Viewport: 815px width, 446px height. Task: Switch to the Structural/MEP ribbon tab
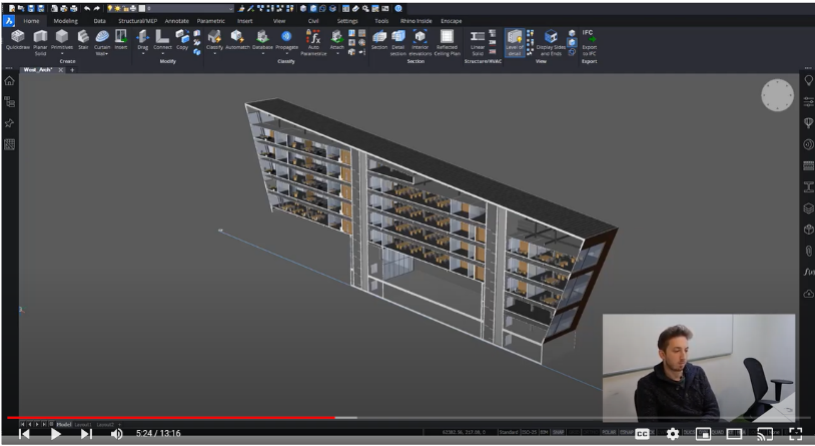(x=138, y=21)
